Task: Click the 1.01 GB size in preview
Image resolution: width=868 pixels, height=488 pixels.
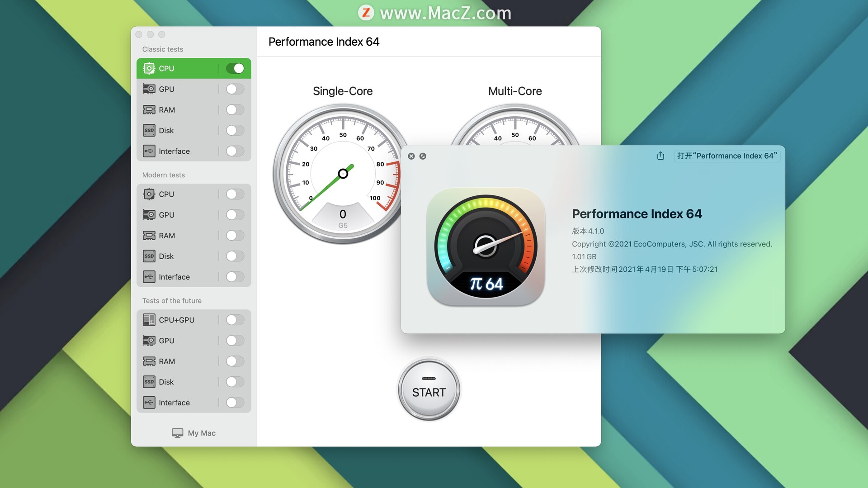Action: point(584,256)
